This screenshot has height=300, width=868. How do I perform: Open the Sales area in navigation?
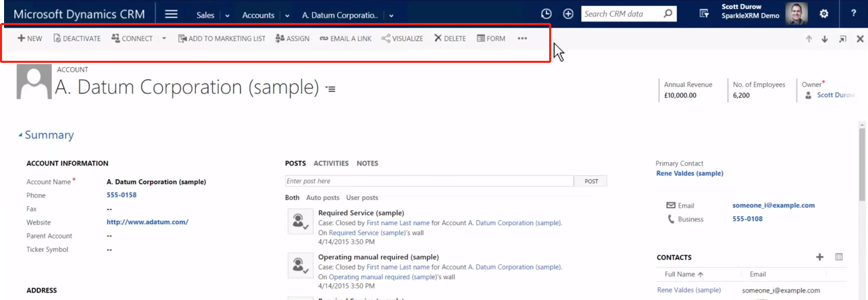(206, 15)
